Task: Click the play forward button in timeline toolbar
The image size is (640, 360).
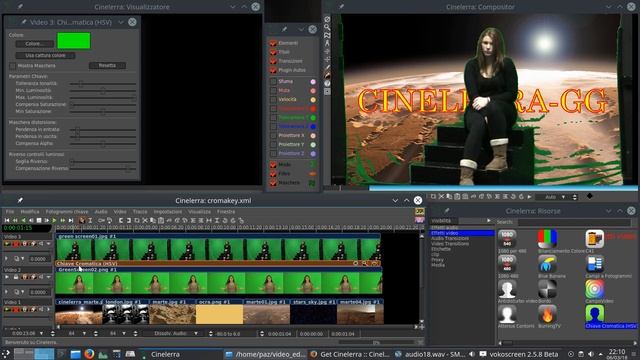Action: click(54, 220)
